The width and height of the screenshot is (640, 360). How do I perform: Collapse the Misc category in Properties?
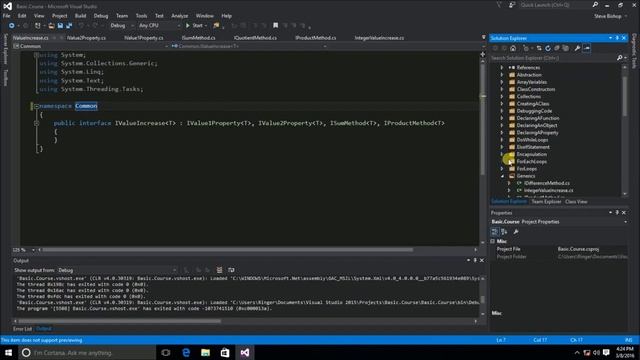(x=493, y=241)
